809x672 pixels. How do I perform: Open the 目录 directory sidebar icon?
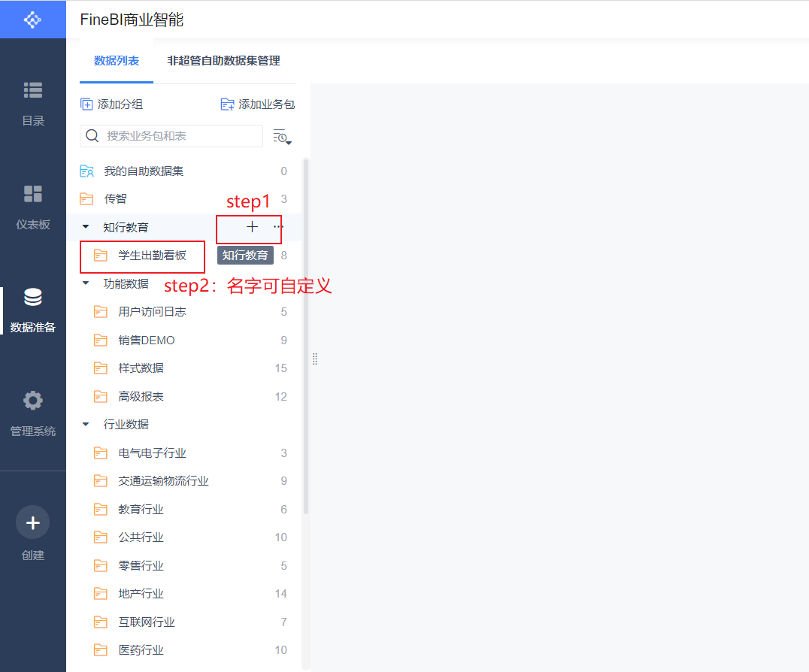point(33,90)
